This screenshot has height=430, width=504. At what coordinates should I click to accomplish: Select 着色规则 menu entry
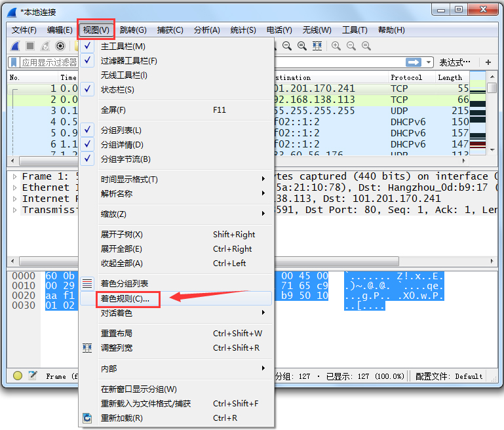click(125, 298)
